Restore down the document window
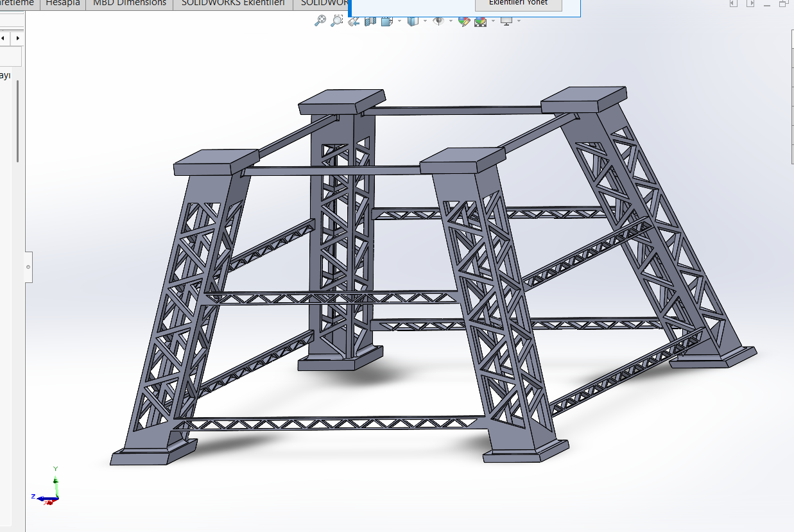The width and height of the screenshot is (794, 532). (x=782, y=3)
